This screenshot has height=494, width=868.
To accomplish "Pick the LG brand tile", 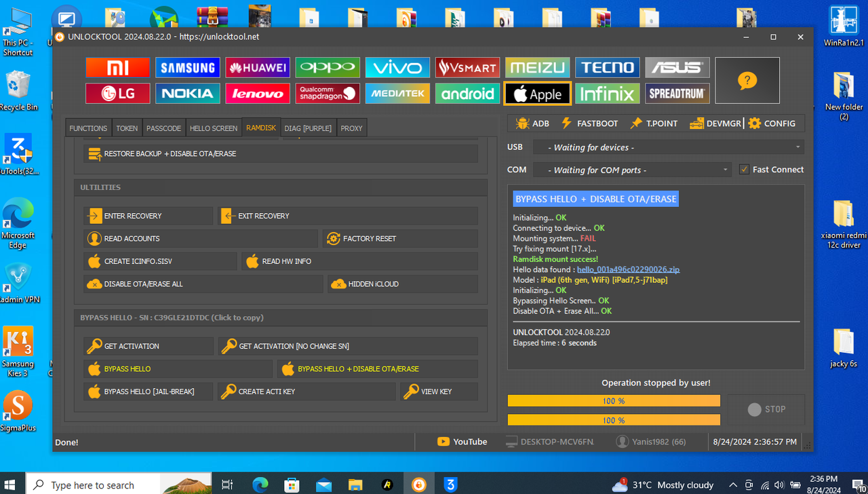I will point(118,94).
